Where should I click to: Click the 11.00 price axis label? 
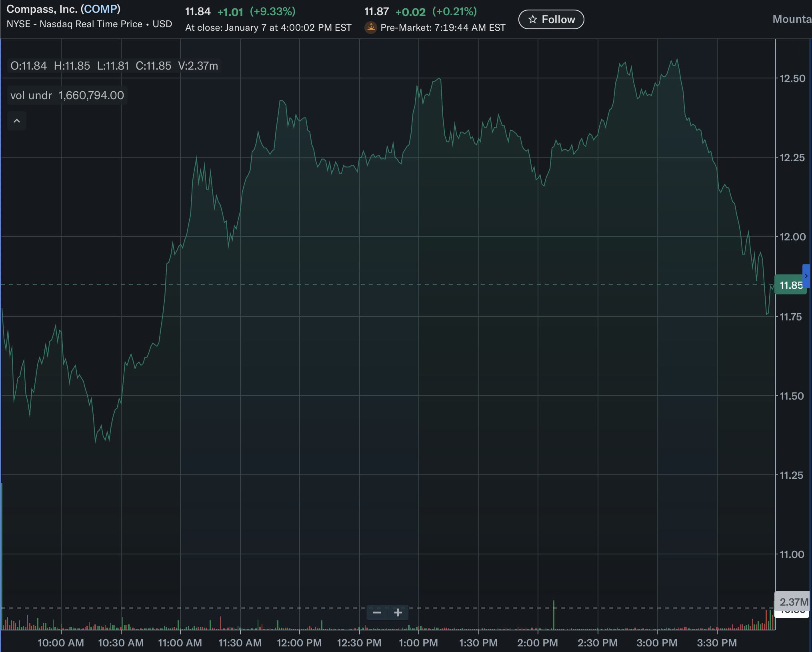(792, 554)
